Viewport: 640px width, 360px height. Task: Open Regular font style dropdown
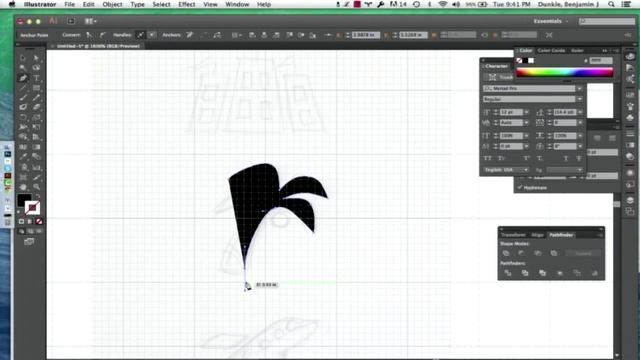pyautogui.click(x=580, y=99)
